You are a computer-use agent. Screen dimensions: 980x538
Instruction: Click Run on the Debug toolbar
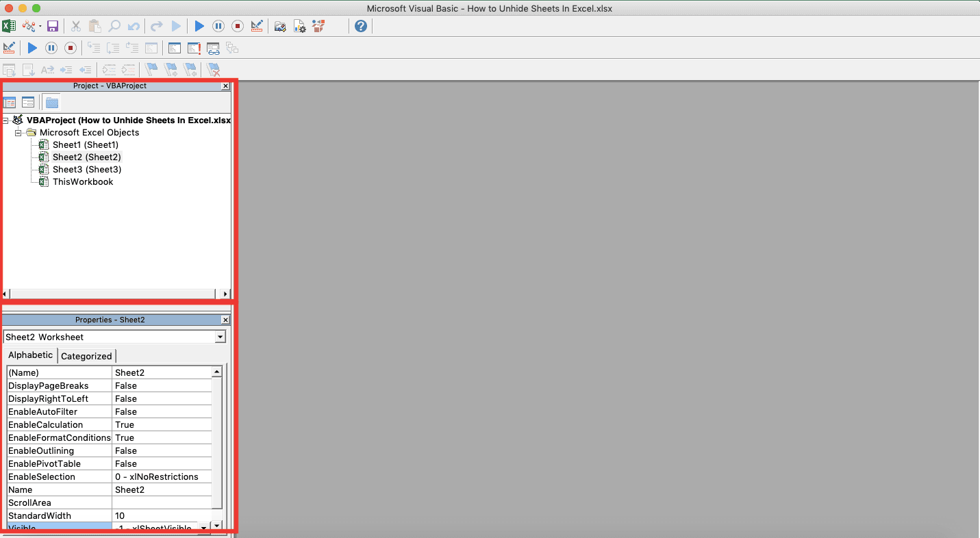pyautogui.click(x=32, y=48)
